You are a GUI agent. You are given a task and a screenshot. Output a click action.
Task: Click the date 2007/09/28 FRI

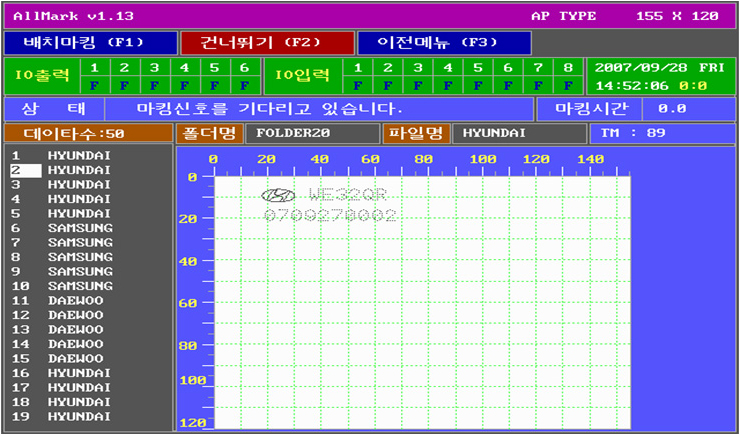[x=659, y=67]
